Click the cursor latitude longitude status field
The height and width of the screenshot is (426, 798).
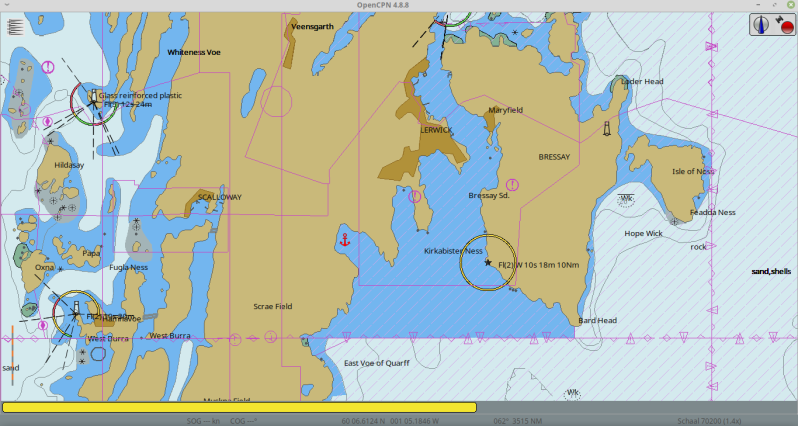pos(390,421)
